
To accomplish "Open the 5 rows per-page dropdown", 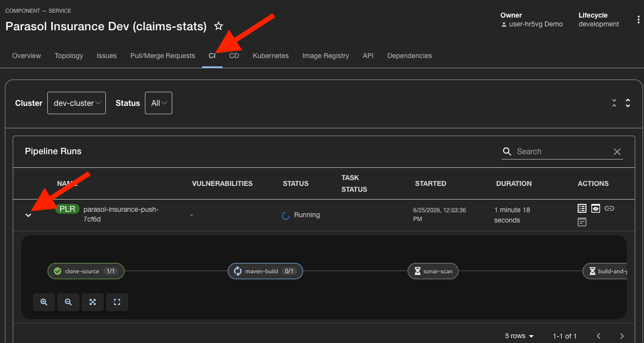I will click(520, 336).
